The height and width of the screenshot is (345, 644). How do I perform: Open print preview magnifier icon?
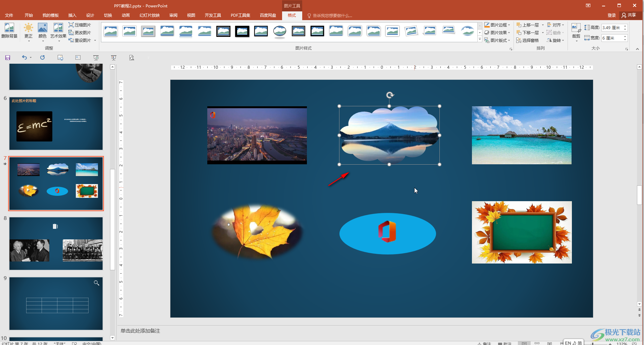coord(131,58)
